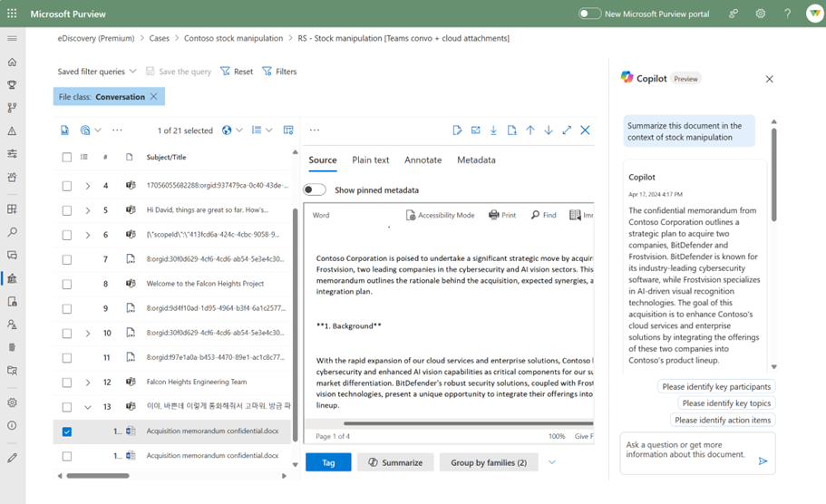Viewport: 826px width, 504px height.
Task: Expand row 12 Falcon Heights Engineering Team
Action: coord(88,383)
